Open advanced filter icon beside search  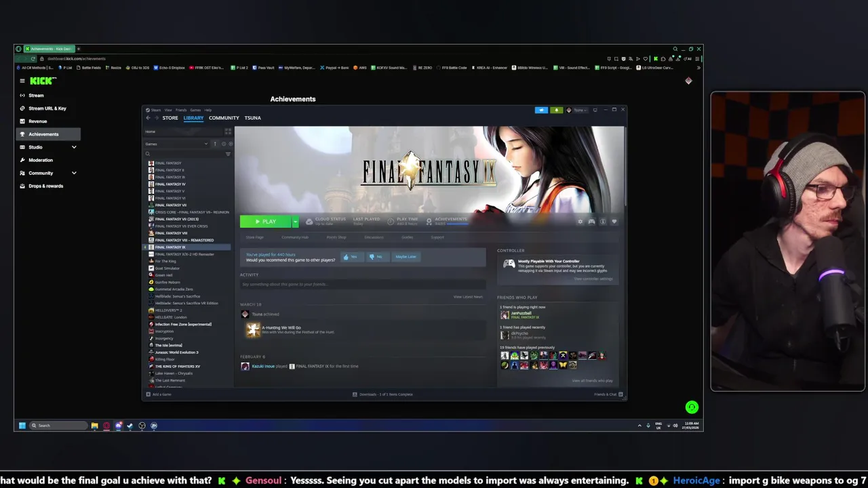click(228, 154)
